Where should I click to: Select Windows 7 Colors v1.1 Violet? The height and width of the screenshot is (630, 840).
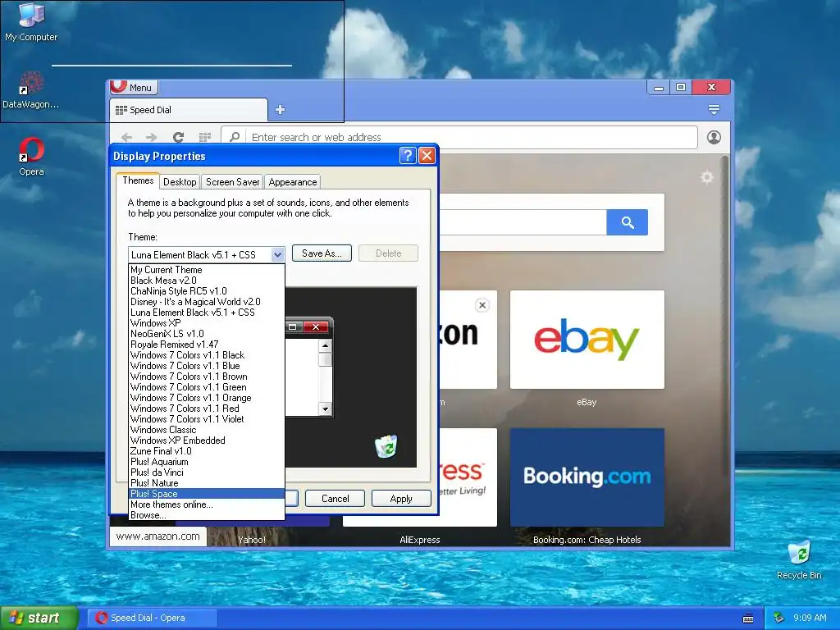207,419
